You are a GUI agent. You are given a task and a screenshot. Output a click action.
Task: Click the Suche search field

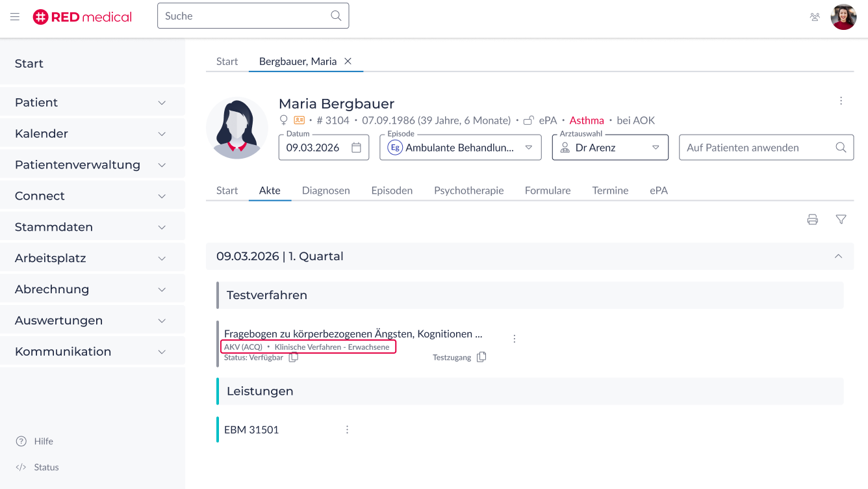247,16
